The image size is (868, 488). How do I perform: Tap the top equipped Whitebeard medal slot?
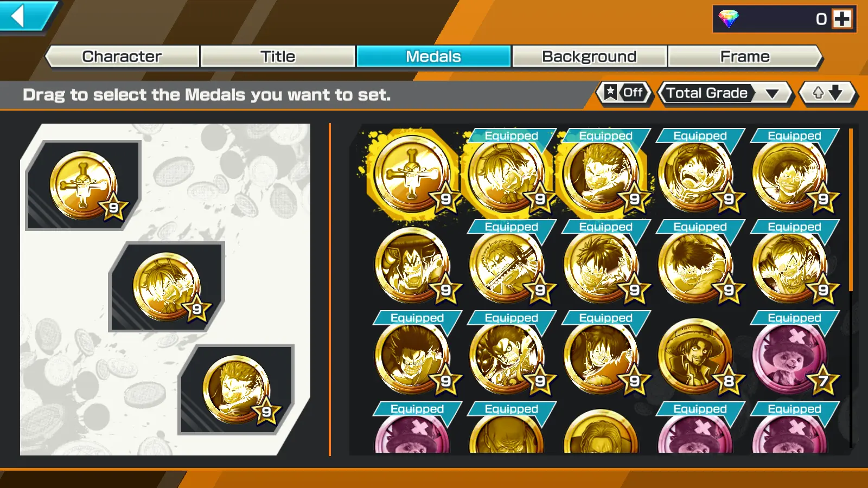click(84, 185)
